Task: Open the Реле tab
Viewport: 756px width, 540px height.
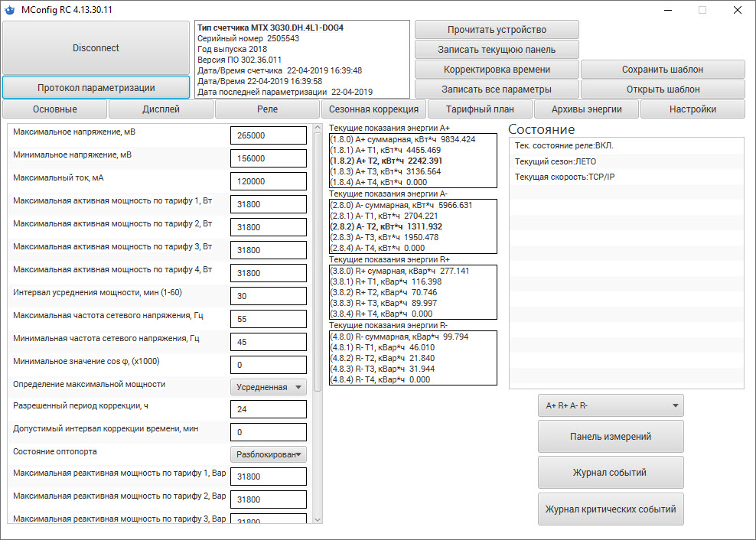Action: pos(268,109)
